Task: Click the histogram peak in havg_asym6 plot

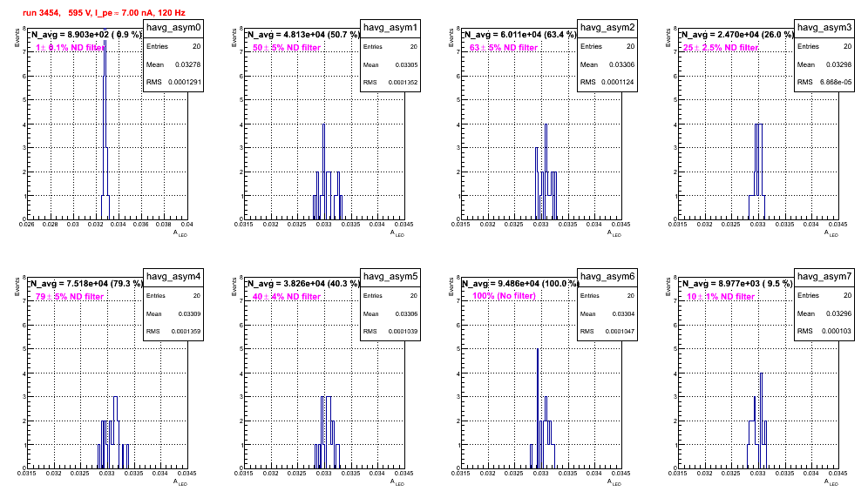Action: [x=538, y=408]
